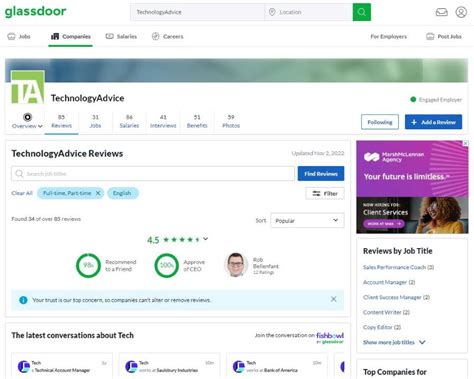Click the magnifier in job title search
The height and width of the screenshot is (379, 474).
coord(19,174)
